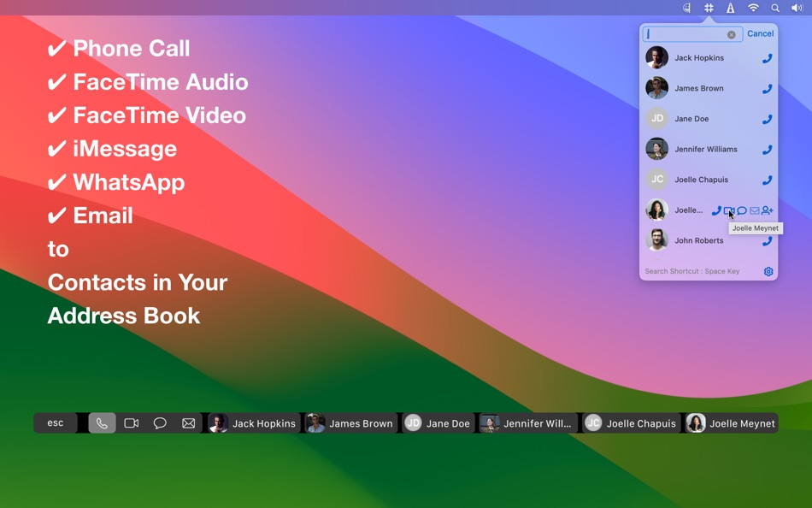Select video call mode on the Touch Bar
Viewport: 812px width, 508px height.
tap(131, 423)
